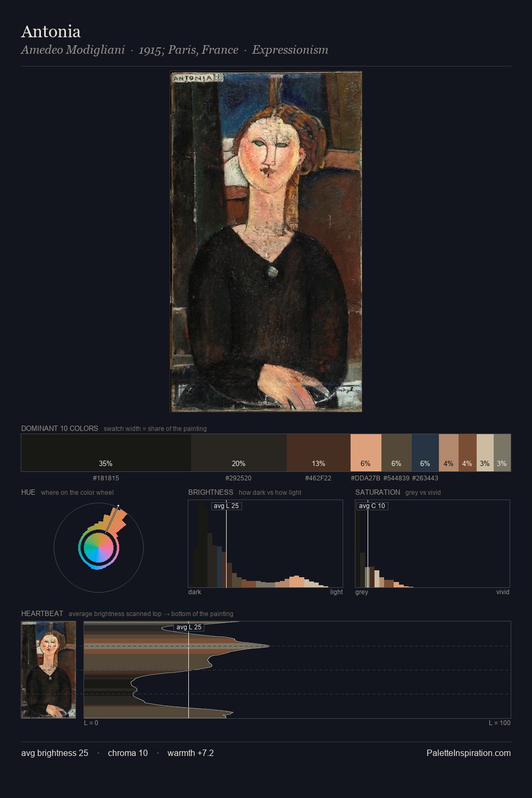Click the 'grey' axis label
This screenshot has width=532, height=798.
point(362,592)
